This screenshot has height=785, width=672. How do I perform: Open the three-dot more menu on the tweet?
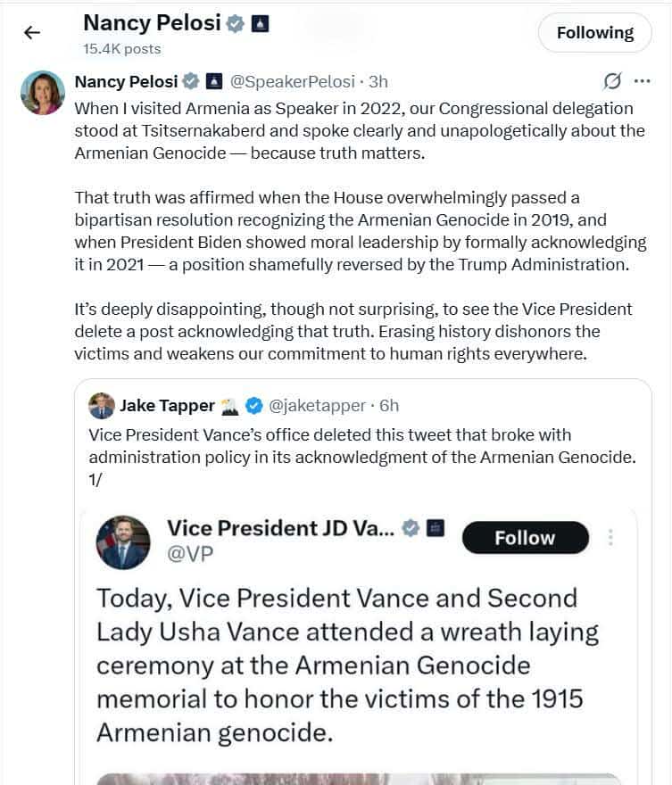[x=642, y=81]
